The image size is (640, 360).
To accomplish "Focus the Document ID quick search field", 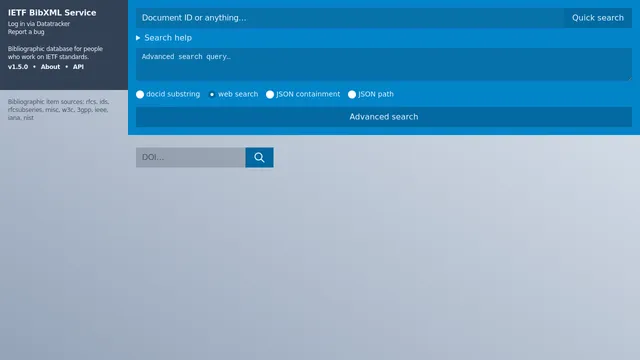I will tap(350, 18).
